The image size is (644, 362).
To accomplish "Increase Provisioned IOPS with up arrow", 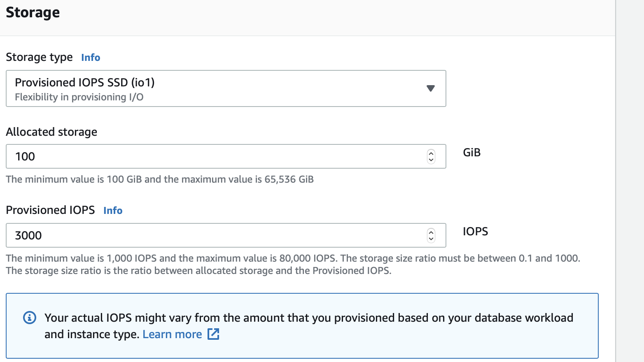I will (431, 232).
